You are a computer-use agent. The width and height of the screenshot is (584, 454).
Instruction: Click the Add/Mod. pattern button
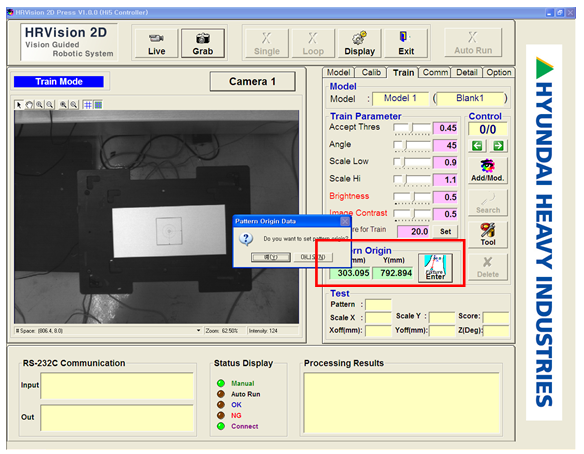(x=488, y=171)
